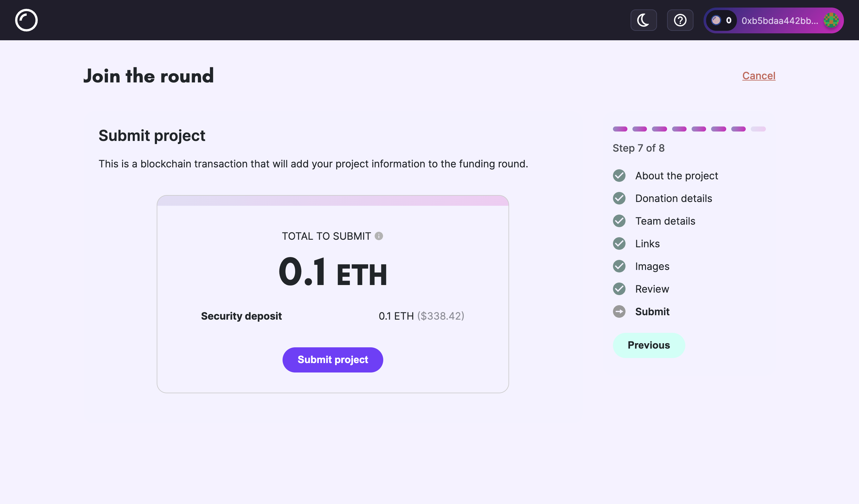The height and width of the screenshot is (504, 859).
Task: Click the wallet balance token icon
Action: [x=716, y=20]
